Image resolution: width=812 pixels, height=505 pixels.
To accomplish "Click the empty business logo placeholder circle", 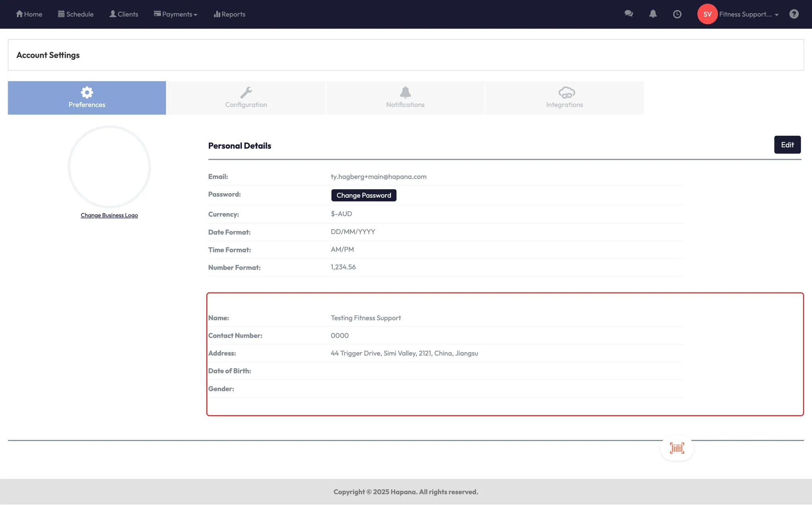I will (x=109, y=167).
